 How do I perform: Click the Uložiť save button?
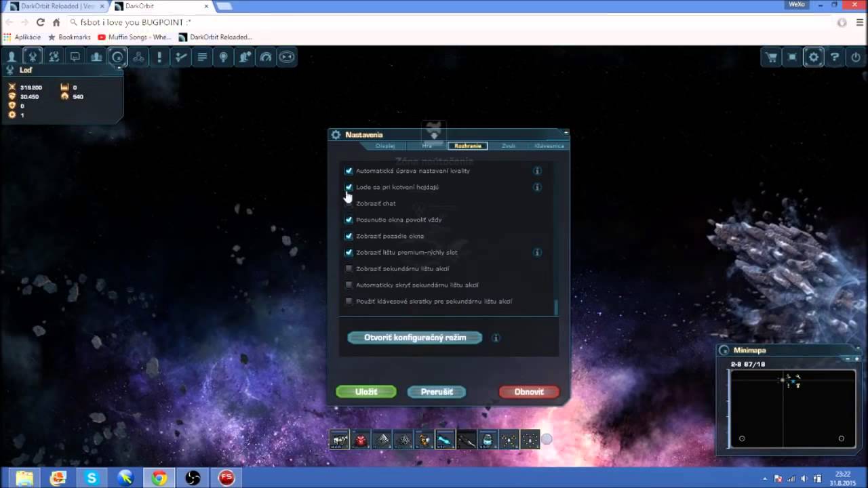tap(366, 392)
